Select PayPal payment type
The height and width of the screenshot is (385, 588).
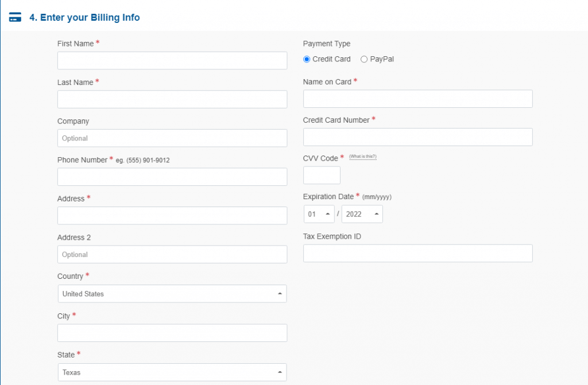[364, 59]
